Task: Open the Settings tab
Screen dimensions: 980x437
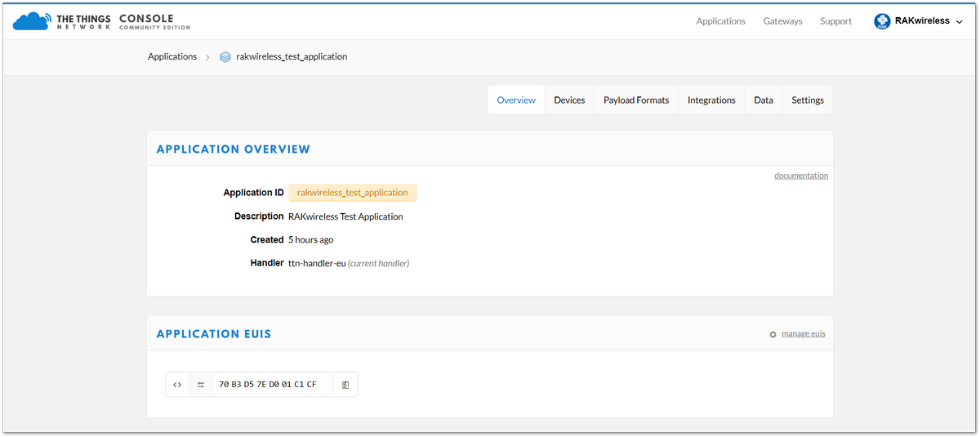Action: coord(808,100)
